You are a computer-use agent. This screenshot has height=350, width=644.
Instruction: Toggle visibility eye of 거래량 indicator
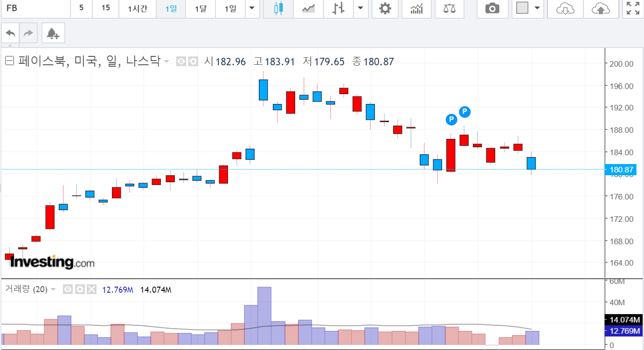(x=68, y=289)
